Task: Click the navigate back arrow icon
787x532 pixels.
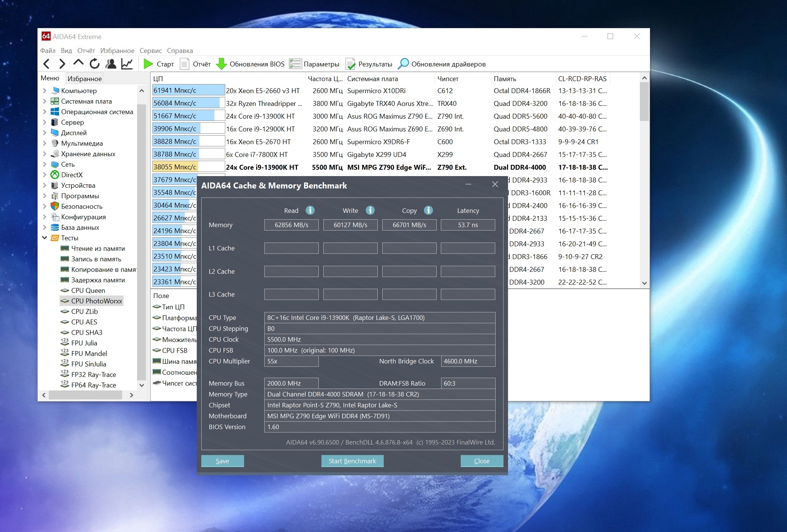Action: (47, 64)
